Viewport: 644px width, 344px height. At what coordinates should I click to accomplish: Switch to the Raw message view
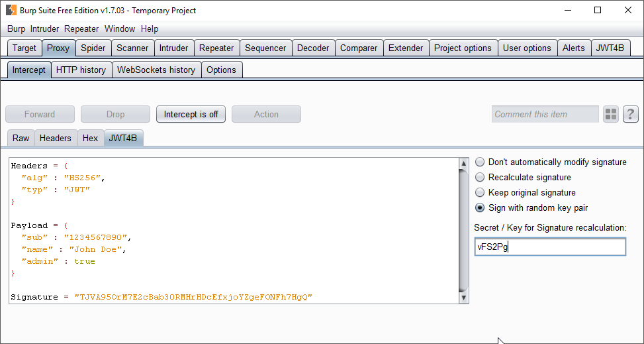(x=21, y=138)
